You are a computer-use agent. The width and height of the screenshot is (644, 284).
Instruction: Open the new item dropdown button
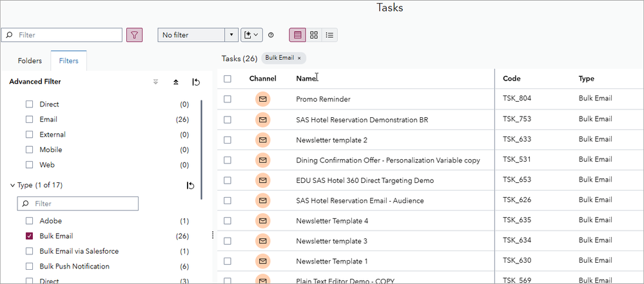click(251, 35)
